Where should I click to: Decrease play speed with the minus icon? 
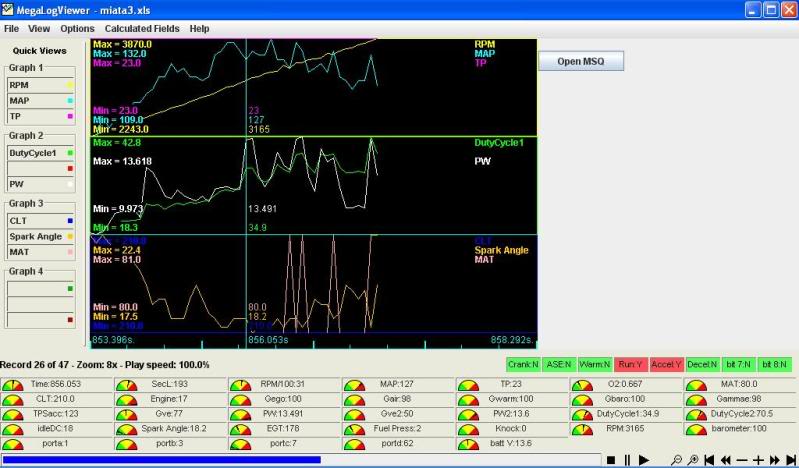point(741,460)
